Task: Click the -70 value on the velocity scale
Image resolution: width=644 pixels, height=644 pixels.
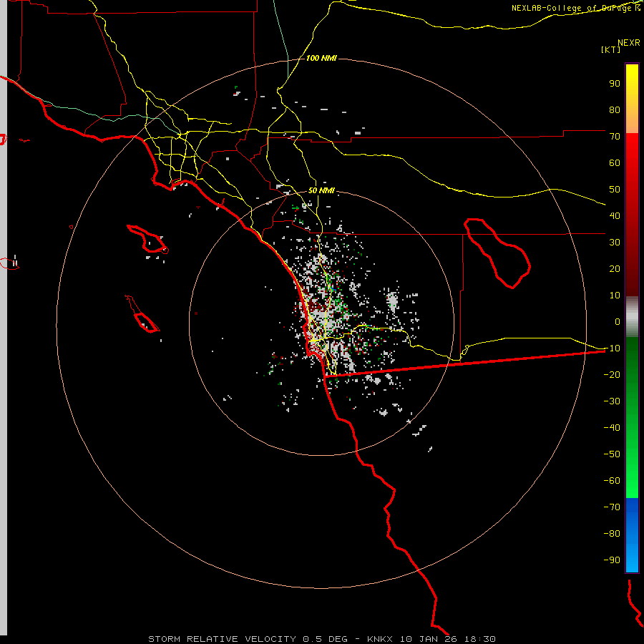Action: coord(612,507)
